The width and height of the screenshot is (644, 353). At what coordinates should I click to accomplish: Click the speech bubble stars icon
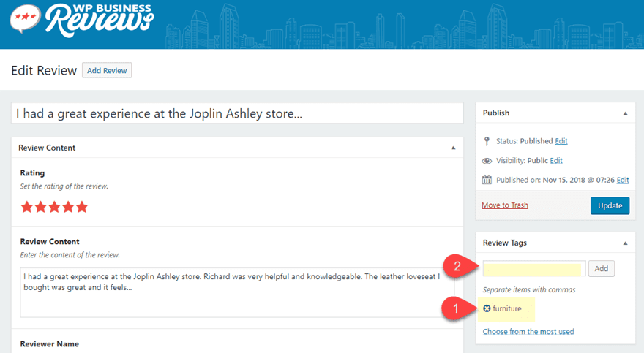[x=25, y=18]
